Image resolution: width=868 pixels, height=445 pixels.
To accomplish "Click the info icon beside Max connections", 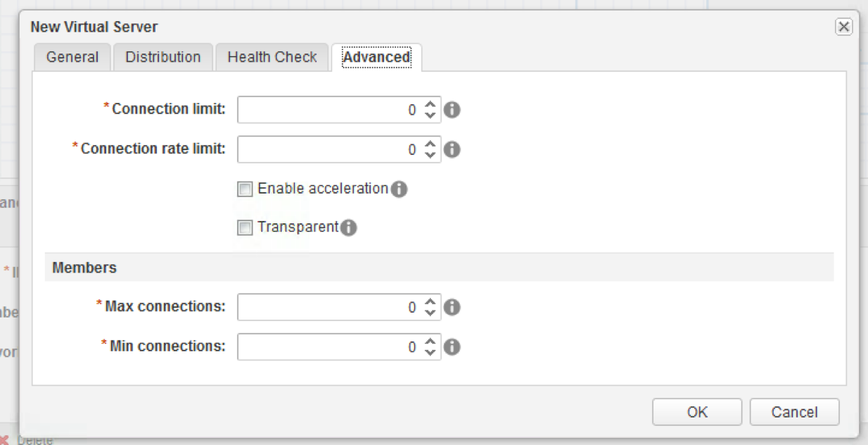I will [452, 308].
